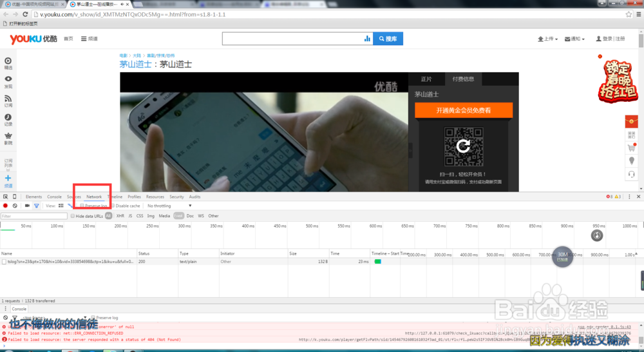Enable the Disable cache checkbox
This screenshot has width=644, height=352.
click(x=113, y=206)
